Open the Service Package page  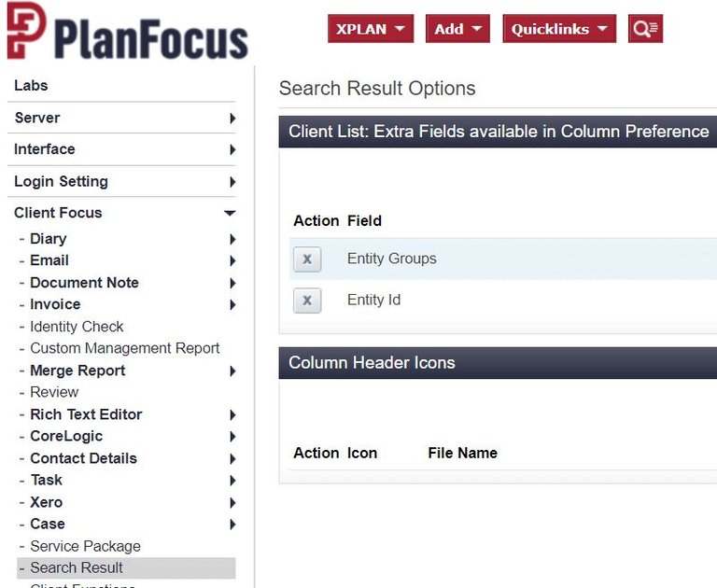click(x=85, y=546)
